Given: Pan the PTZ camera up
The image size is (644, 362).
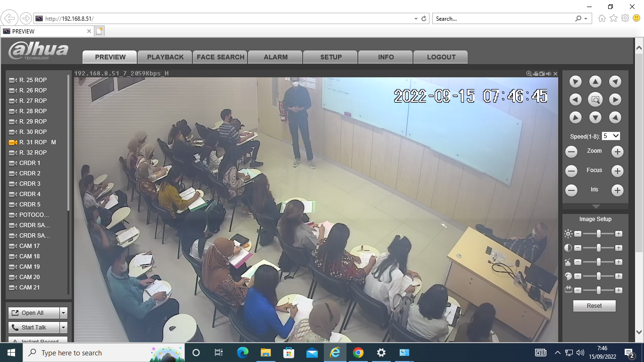Looking at the screenshot, I should [x=595, y=82].
